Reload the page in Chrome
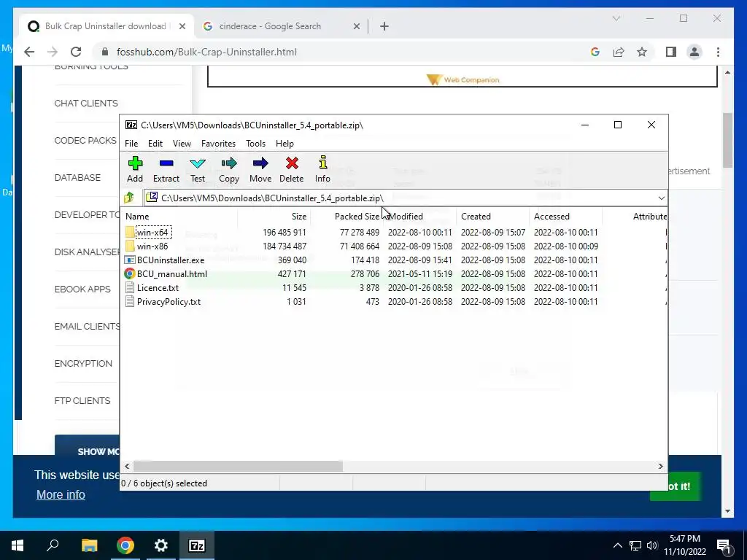Image resolution: width=747 pixels, height=560 pixels. pos(76,52)
